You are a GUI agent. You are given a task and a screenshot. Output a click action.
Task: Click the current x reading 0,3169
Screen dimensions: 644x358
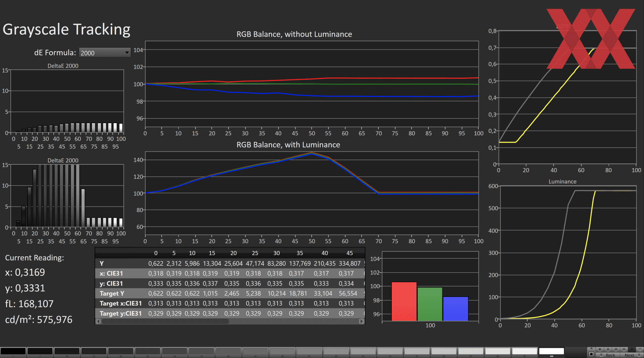[25, 272]
